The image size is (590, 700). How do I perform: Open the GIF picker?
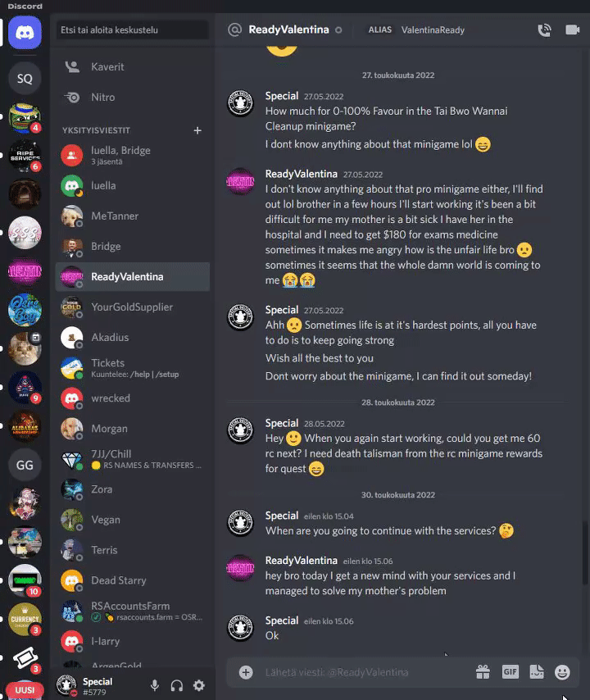[511, 672]
